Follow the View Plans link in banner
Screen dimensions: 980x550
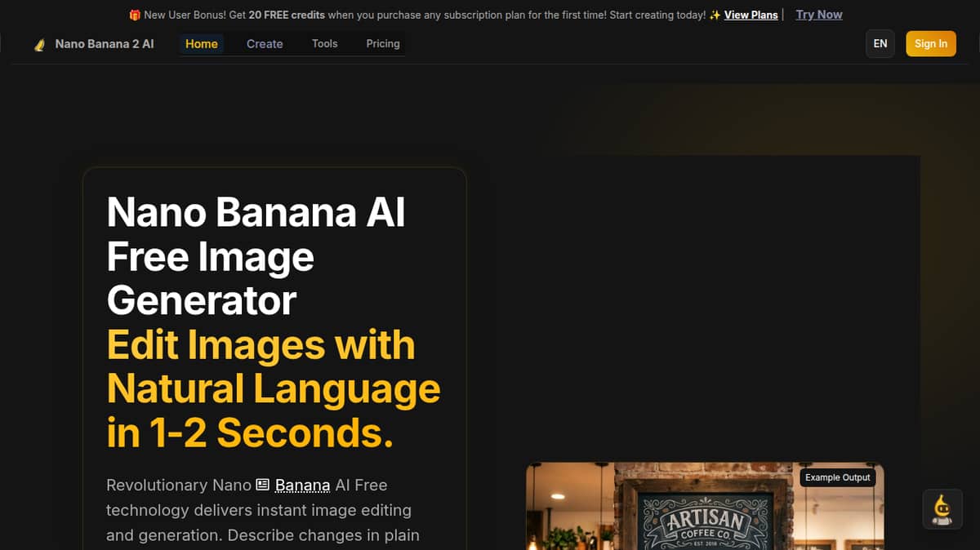pyautogui.click(x=751, y=15)
